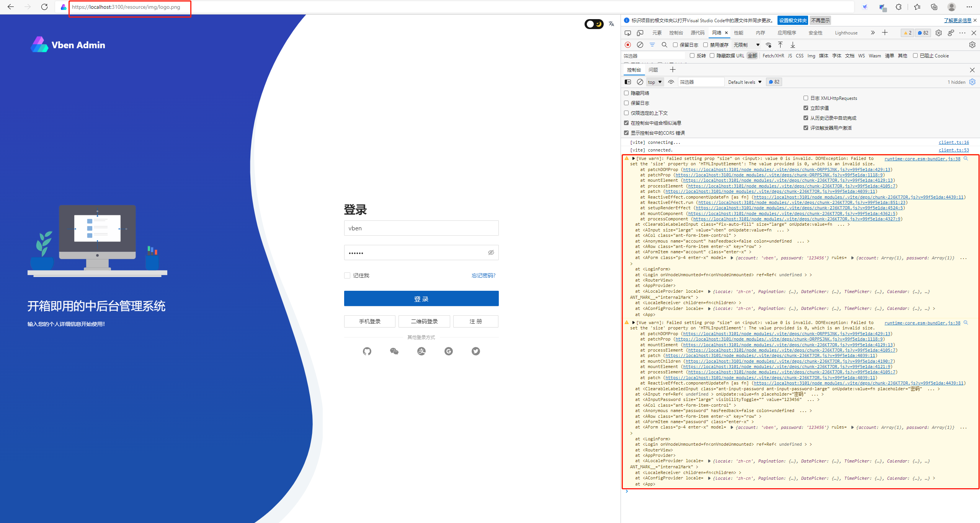
Task: Switch to the 应用程序 Application tab
Action: [787, 33]
